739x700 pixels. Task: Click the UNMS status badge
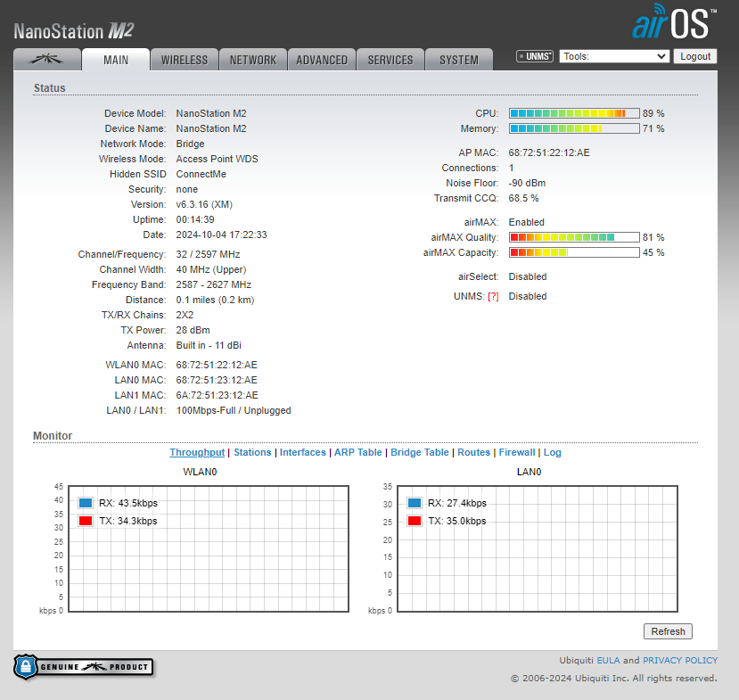[535, 56]
